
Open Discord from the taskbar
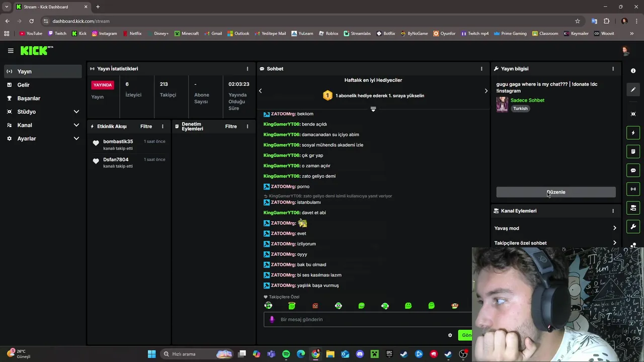click(360, 354)
